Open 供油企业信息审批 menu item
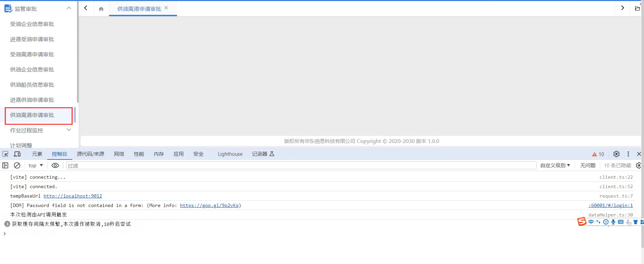644x264 pixels. tap(32, 69)
